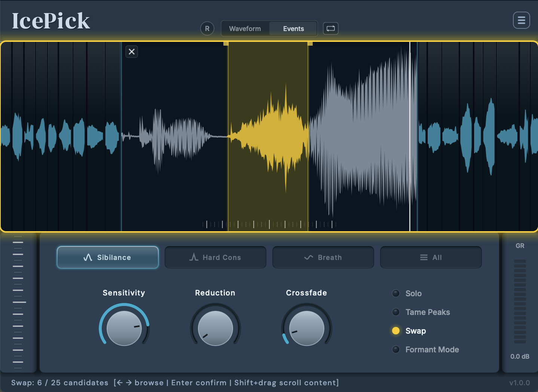Click the yellow highlighted waveform segment
This screenshot has width=538, height=392.
pos(268,137)
